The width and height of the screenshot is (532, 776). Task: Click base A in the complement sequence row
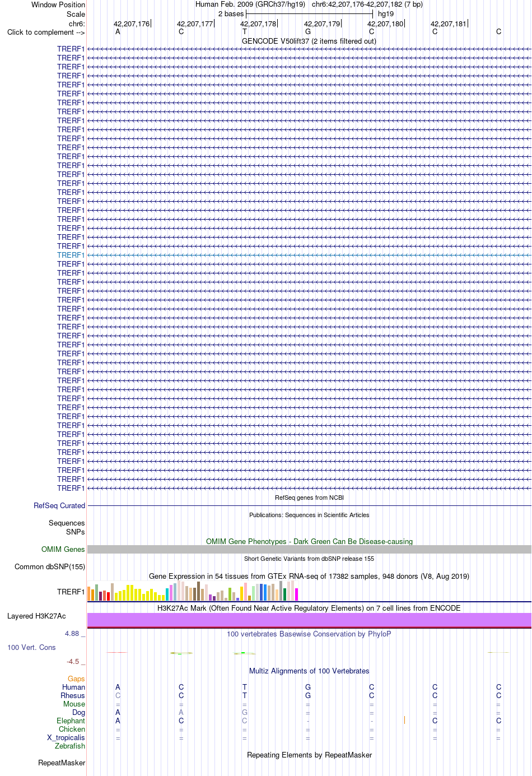click(118, 31)
